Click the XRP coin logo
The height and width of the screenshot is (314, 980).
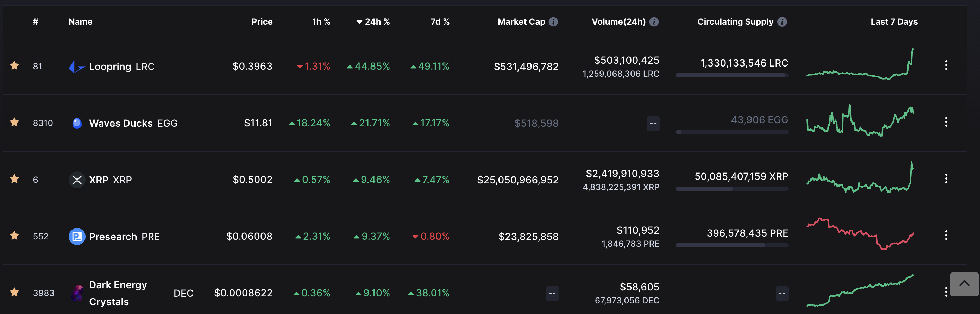[77, 180]
